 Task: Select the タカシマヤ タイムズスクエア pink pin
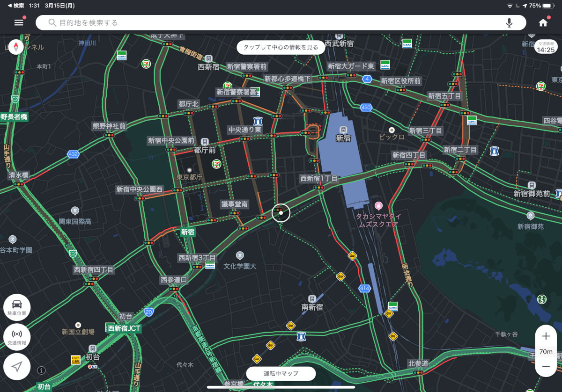tap(379, 205)
